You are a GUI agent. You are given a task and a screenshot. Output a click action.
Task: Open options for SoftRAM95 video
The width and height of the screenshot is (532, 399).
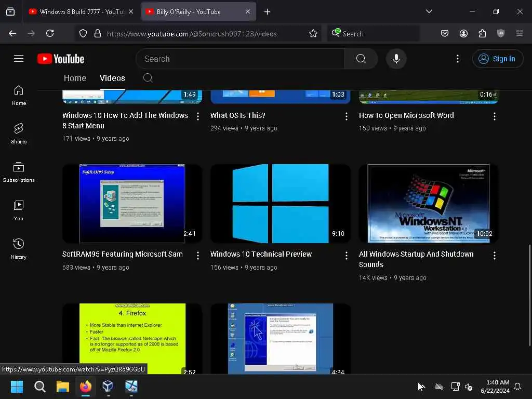(x=198, y=256)
